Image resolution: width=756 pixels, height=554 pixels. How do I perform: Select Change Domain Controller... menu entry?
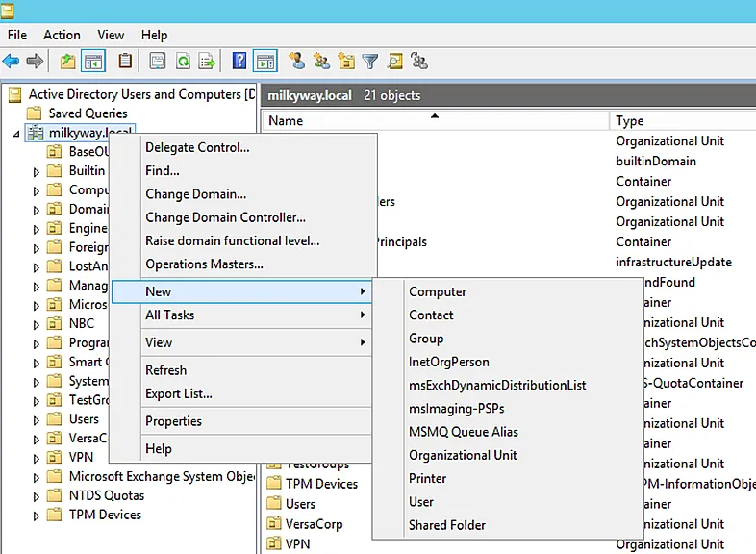(241, 217)
